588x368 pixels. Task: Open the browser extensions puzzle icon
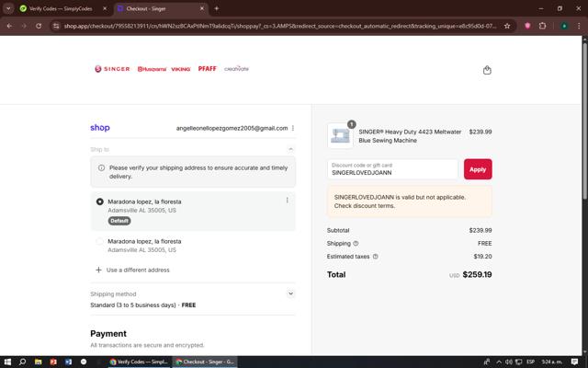coord(542,26)
